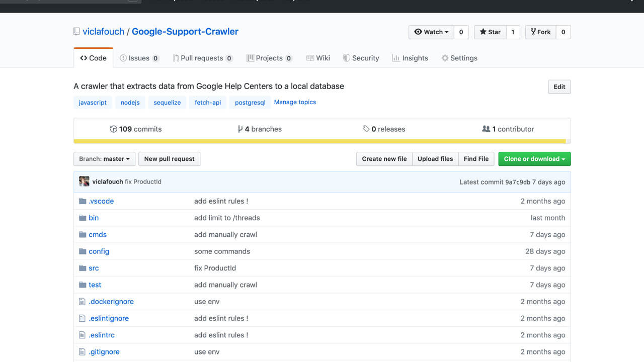Expand the Clone or download menu
644x362 pixels.
click(x=534, y=159)
